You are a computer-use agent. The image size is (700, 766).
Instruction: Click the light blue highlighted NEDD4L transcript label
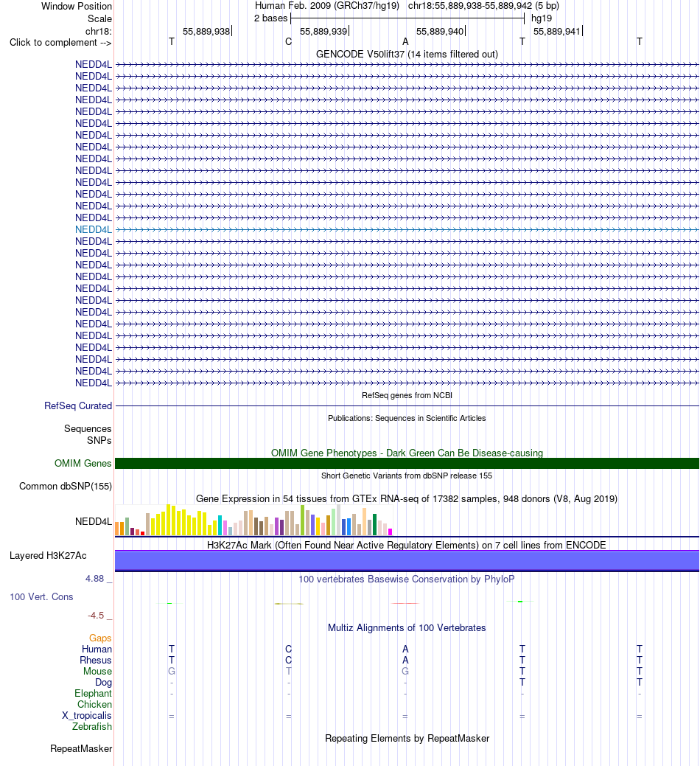[94, 229]
